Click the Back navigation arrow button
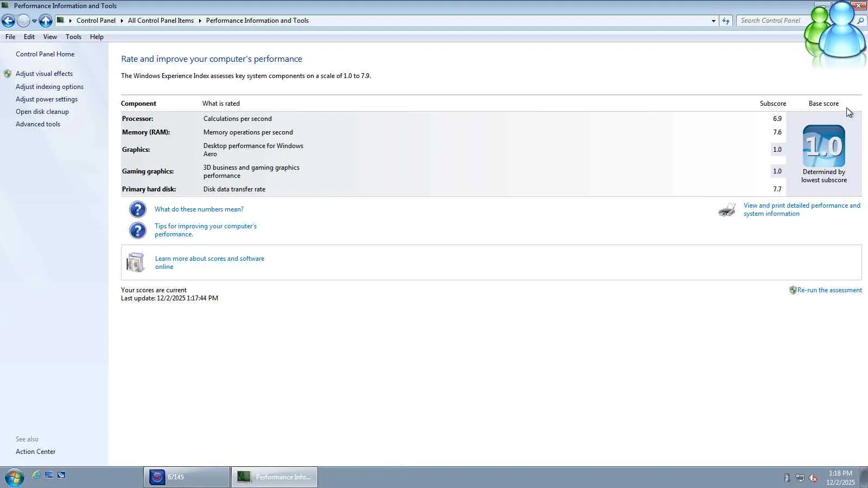868x488 pixels. click(8, 21)
